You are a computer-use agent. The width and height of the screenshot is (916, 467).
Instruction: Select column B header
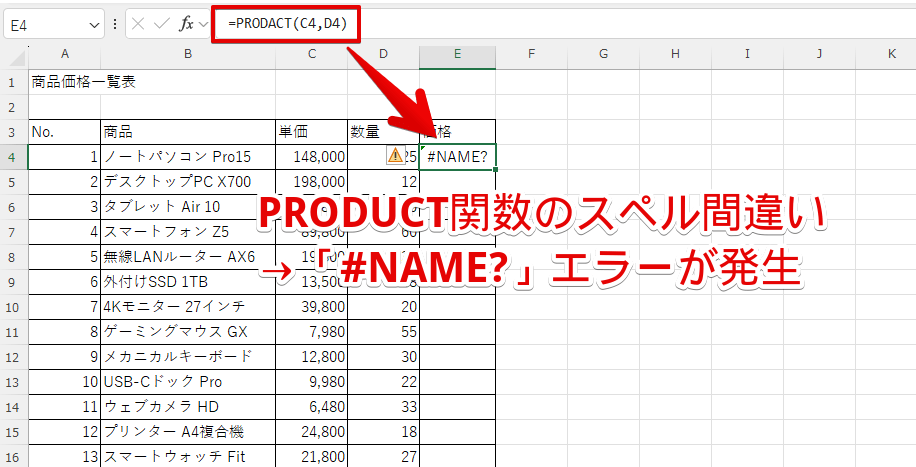pyautogui.click(x=188, y=54)
